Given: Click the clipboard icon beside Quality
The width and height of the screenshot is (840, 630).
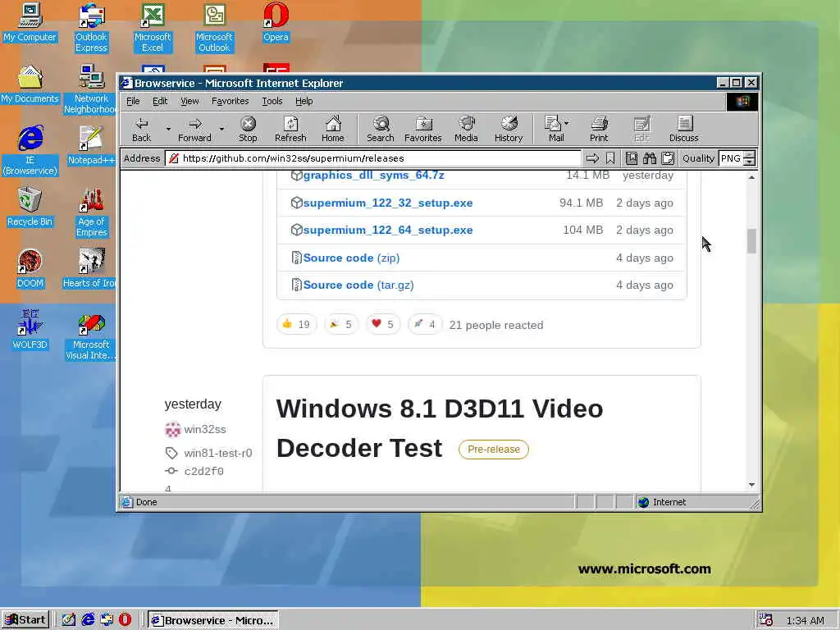Looking at the screenshot, I should tap(668, 158).
